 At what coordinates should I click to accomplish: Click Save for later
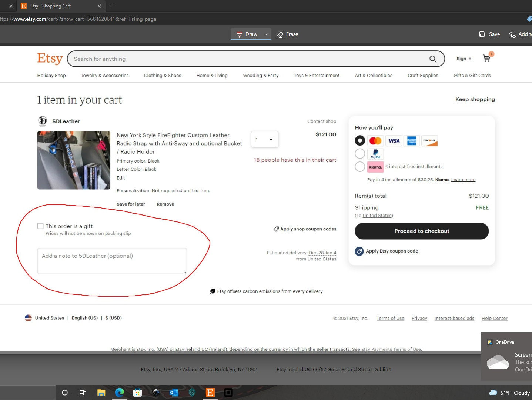tap(131, 204)
